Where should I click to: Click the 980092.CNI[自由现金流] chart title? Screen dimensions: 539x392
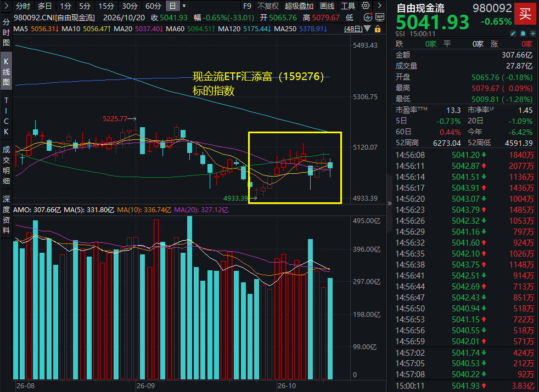[54, 18]
